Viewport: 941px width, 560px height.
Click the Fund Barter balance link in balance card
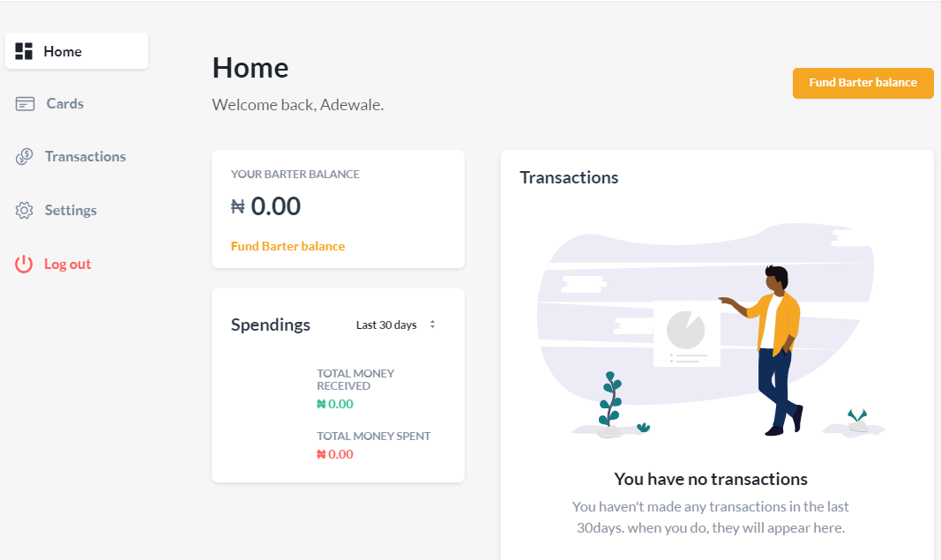288,246
